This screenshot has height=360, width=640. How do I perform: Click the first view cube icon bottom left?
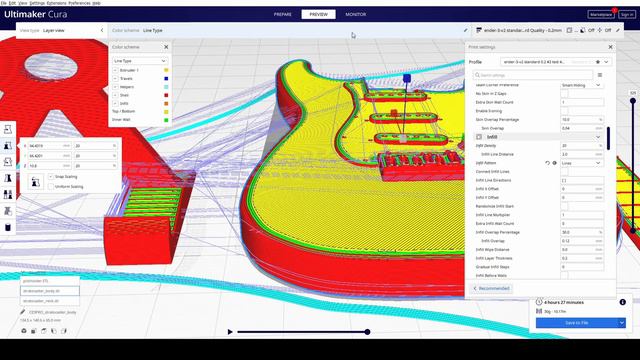click(x=24, y=331)
